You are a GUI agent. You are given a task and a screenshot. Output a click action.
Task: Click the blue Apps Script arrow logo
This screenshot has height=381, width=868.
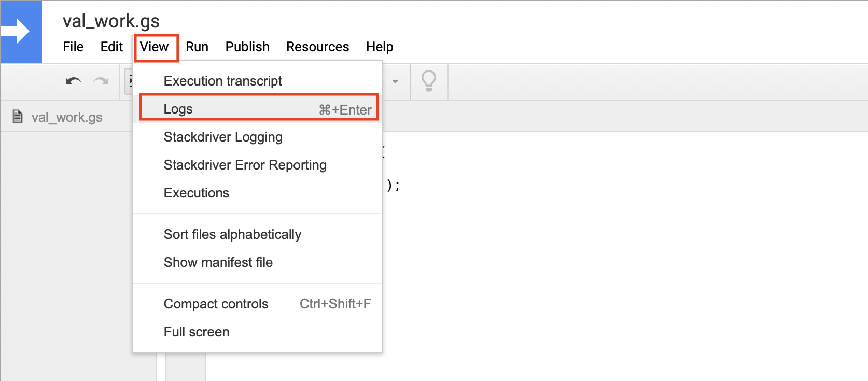(x=21, y=32)
